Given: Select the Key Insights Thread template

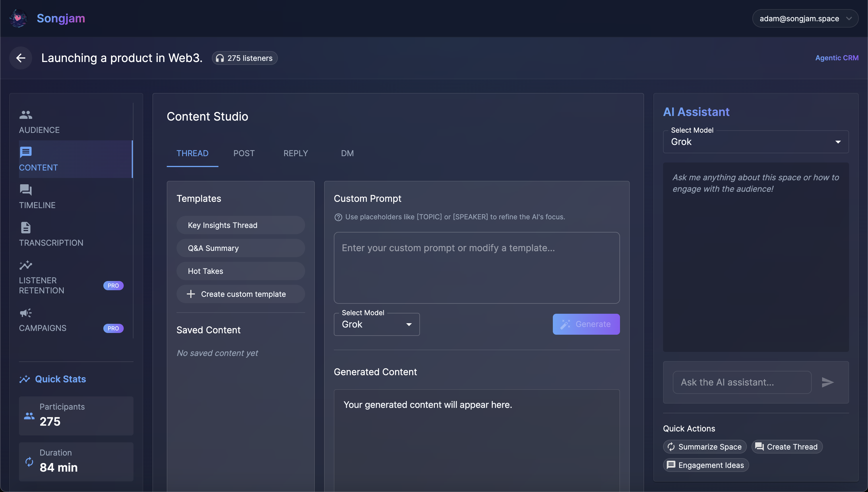Looking at the screenshot, I should 241,225.
